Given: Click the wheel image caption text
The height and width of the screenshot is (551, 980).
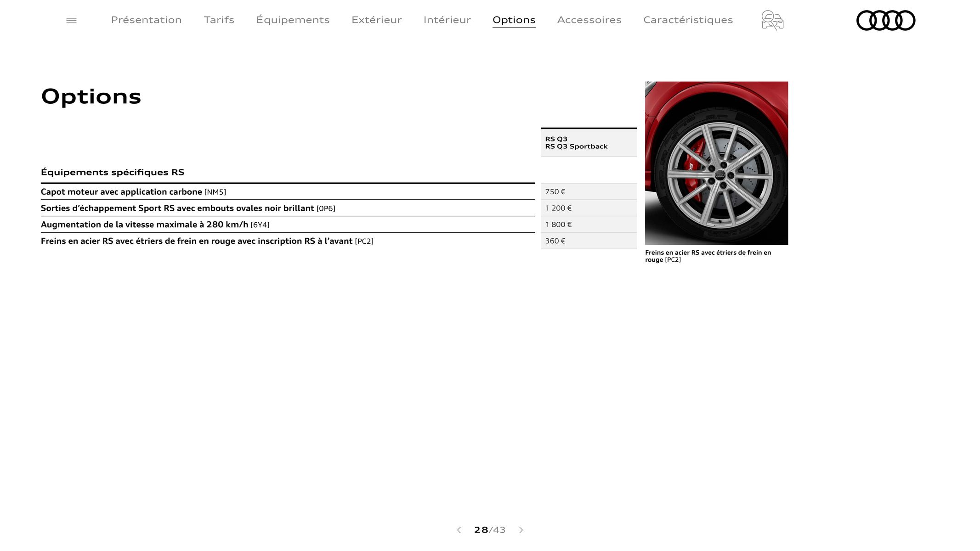Looking at the screenshot, I should point(708,256).
